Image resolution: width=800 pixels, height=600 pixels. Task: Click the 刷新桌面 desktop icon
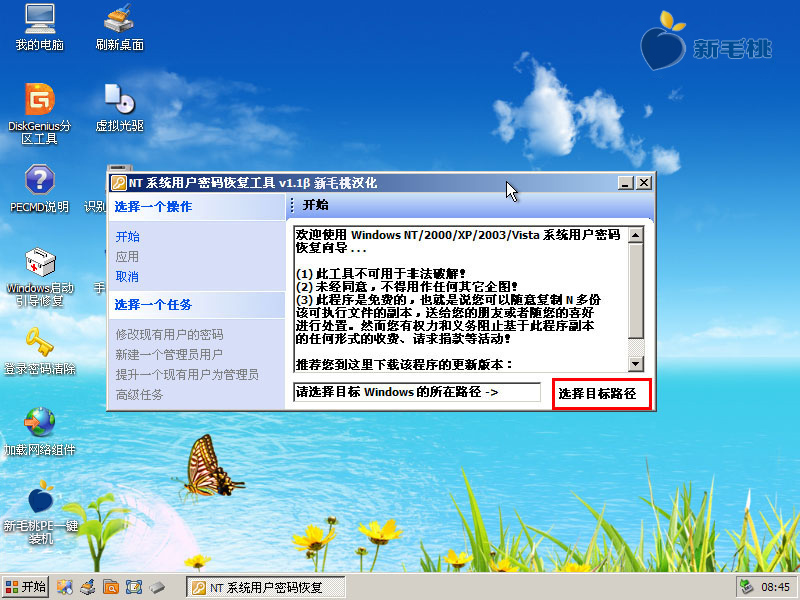[119, 27]
